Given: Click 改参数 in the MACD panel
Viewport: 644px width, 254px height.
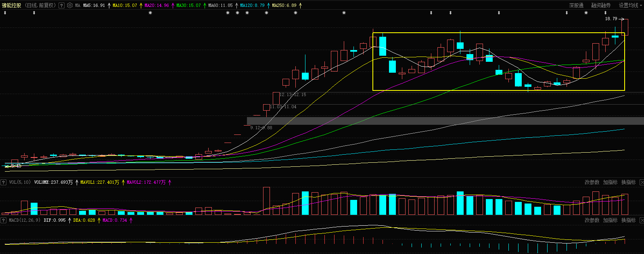Looking at the screenshot, I should point(592,220).
